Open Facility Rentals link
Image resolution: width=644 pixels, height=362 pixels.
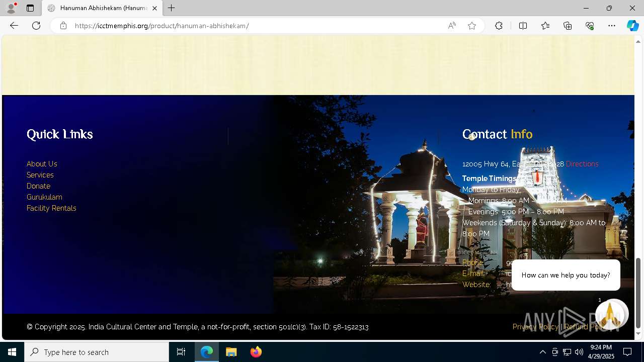[x=51, y=208]
